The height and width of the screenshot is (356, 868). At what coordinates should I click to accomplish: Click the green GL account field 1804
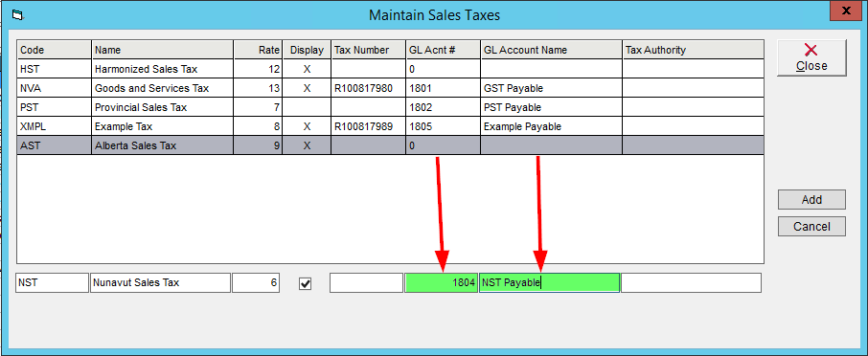coord(442,282)
